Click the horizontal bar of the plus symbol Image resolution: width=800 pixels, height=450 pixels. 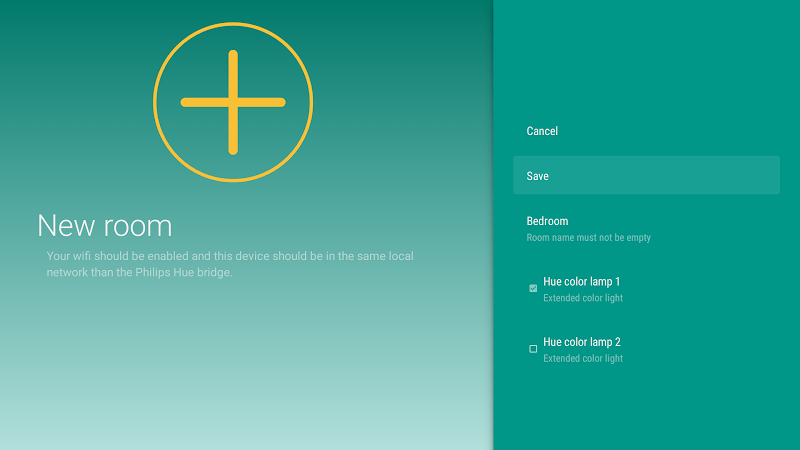click(200, 102)
